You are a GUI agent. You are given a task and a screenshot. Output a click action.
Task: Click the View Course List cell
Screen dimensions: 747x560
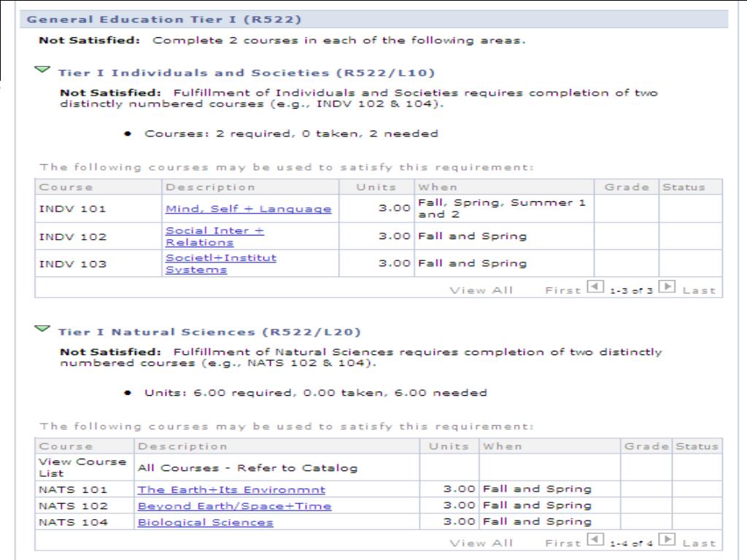pyautogui.click(x=85, y=467)
